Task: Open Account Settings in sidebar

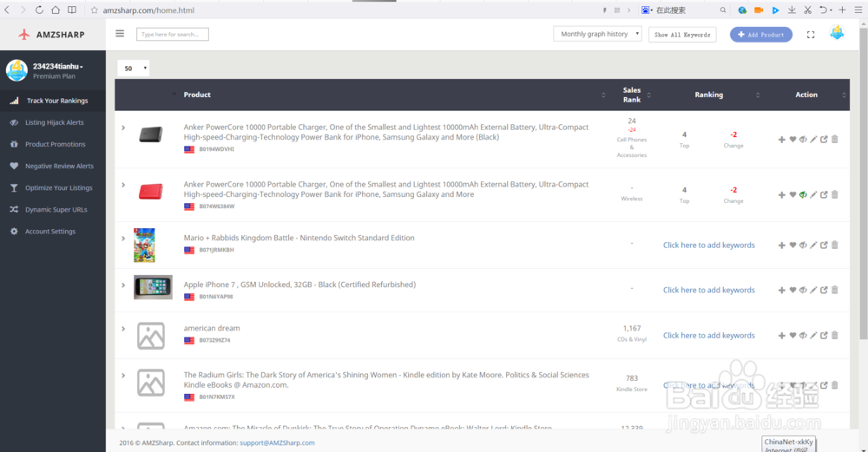Action: click(53, 232)
